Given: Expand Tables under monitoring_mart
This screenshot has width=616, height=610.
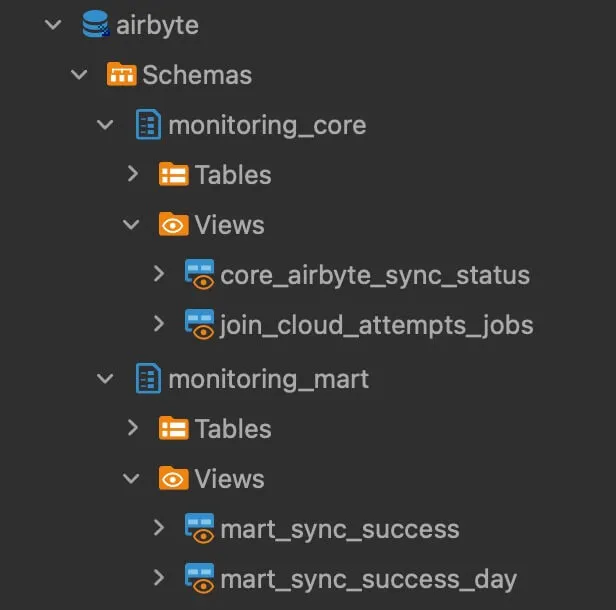Looking at the screenshot, I should pos(133,427).
